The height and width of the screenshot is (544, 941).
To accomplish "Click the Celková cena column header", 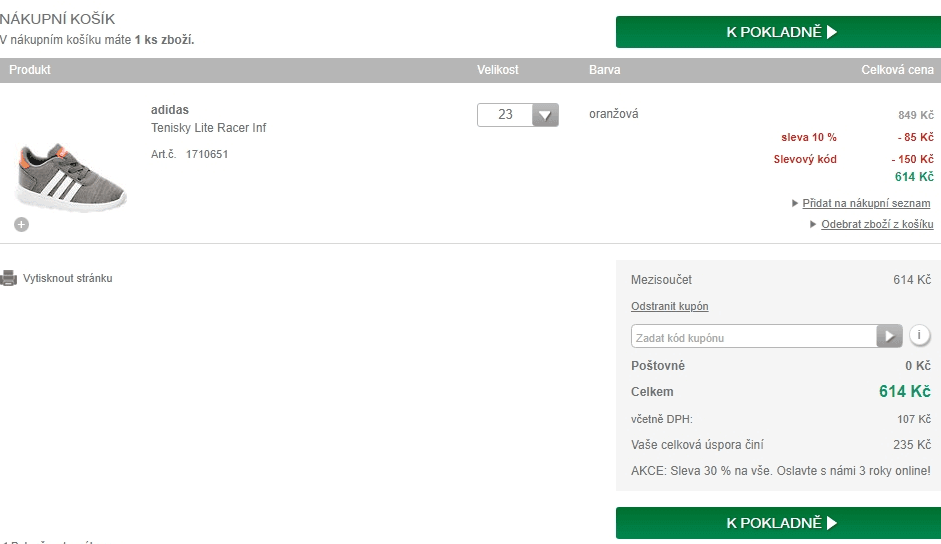I will 897,70.
